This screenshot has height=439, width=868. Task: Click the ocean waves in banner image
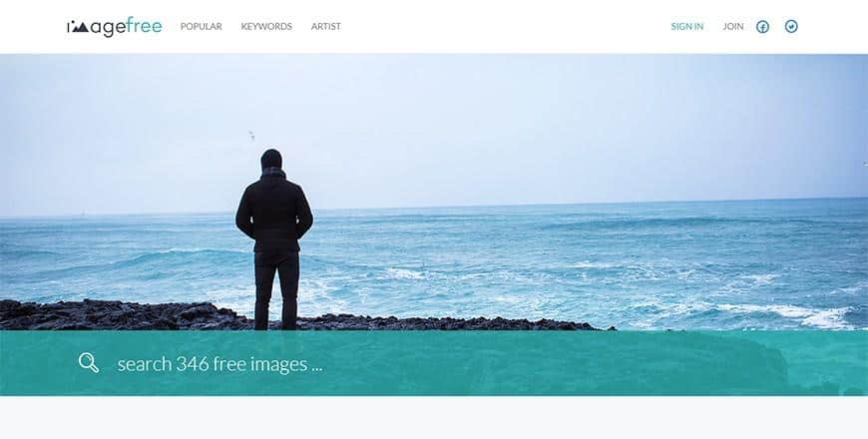(x=554, y=260)
